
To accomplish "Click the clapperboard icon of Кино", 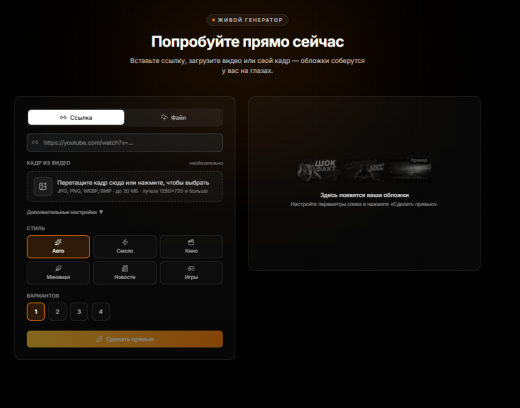I will tap(191, 242).
